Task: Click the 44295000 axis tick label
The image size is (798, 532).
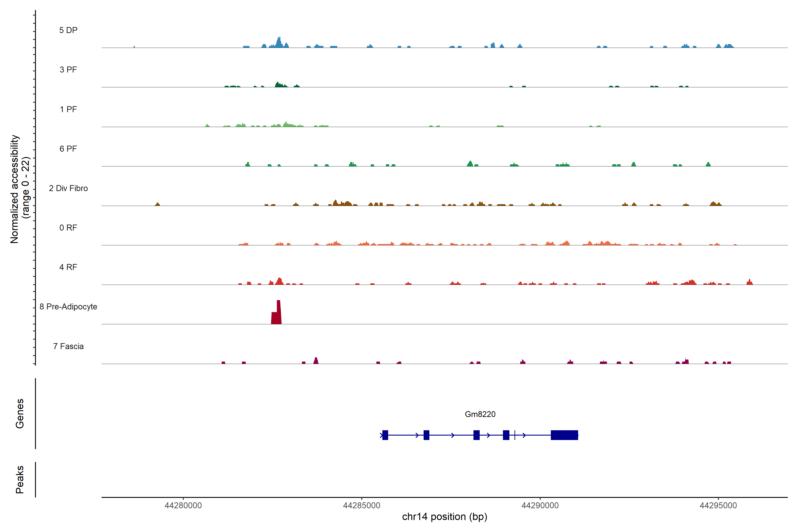Action: [x=718, y=506]
